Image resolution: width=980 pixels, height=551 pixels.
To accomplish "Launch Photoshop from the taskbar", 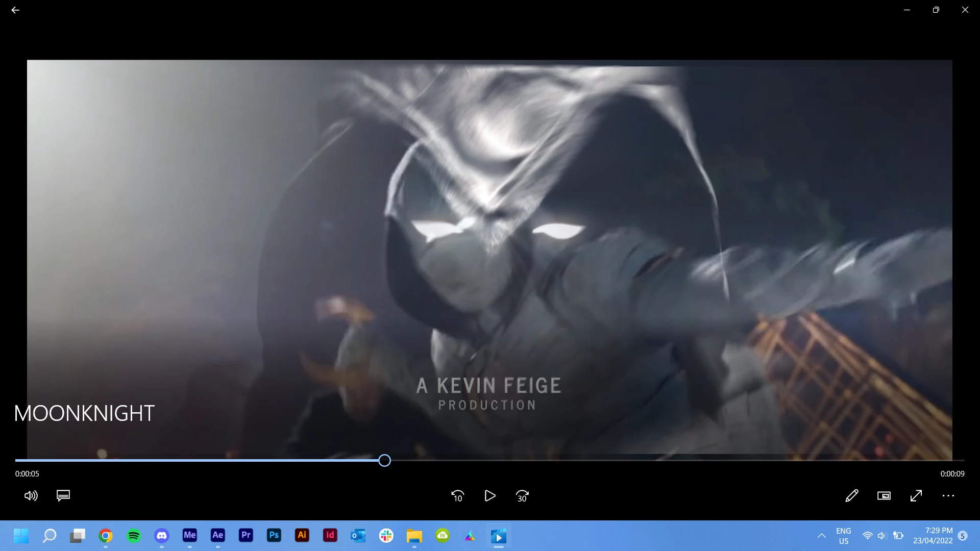I will coord(274,535).
